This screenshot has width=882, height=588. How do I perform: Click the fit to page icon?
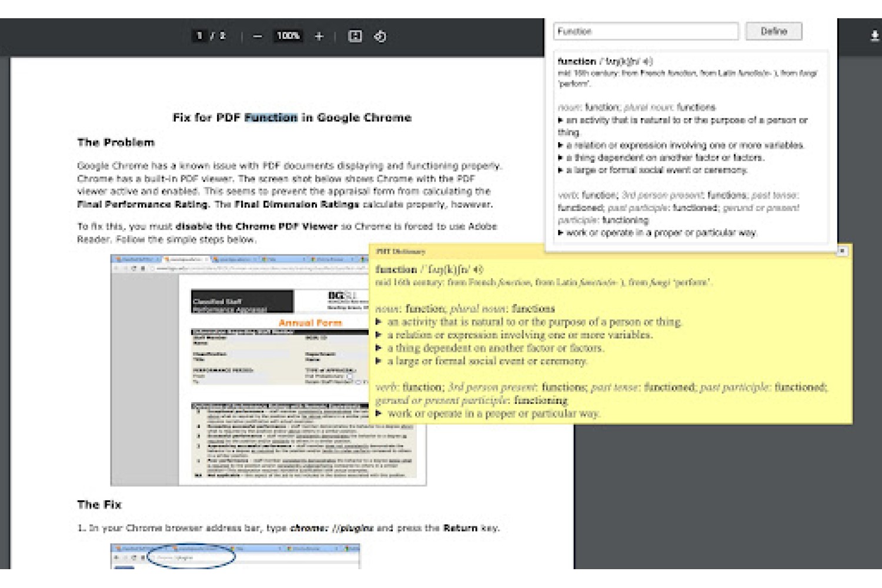click(355, 36)
